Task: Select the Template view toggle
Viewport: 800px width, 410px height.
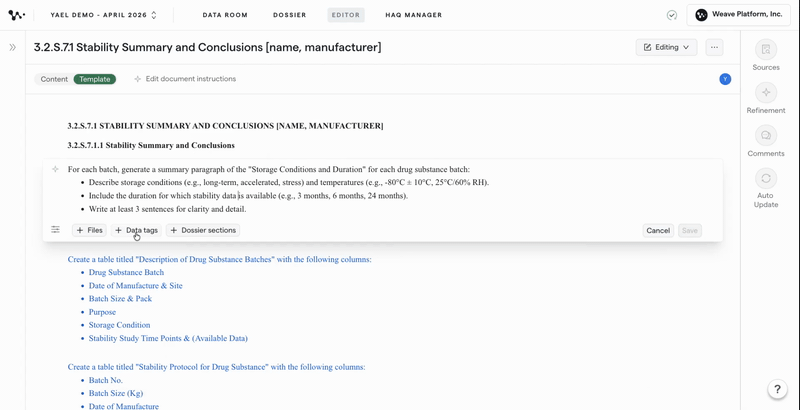Action: (94, 79)
